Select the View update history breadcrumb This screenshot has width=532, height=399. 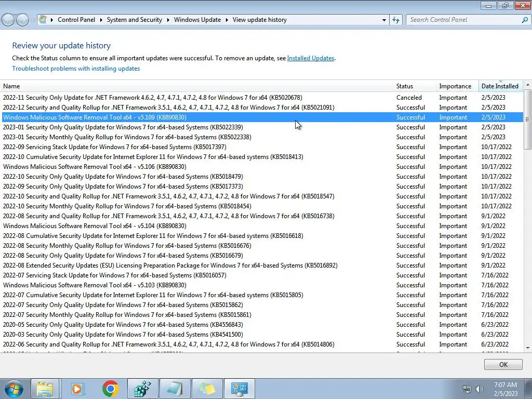coord(260,20)
